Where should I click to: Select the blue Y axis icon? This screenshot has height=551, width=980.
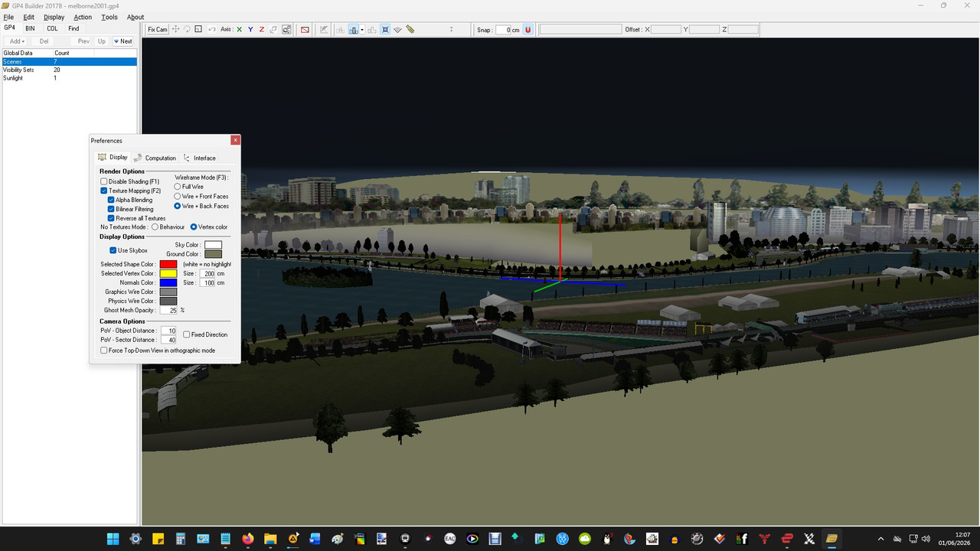point(250,29)
